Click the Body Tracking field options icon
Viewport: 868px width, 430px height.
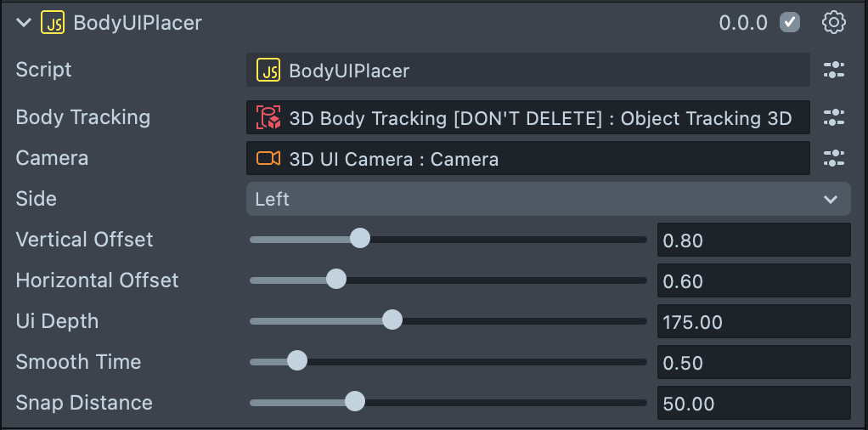(x=834, y=117)
